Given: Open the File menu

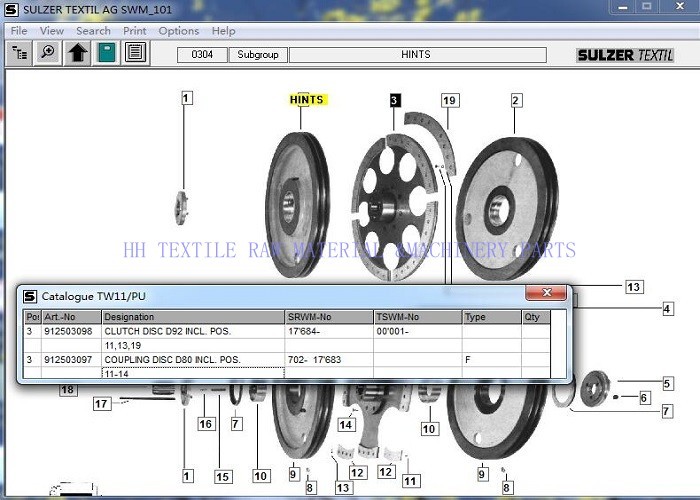Looking at the screenshot, I should (19, 31).
